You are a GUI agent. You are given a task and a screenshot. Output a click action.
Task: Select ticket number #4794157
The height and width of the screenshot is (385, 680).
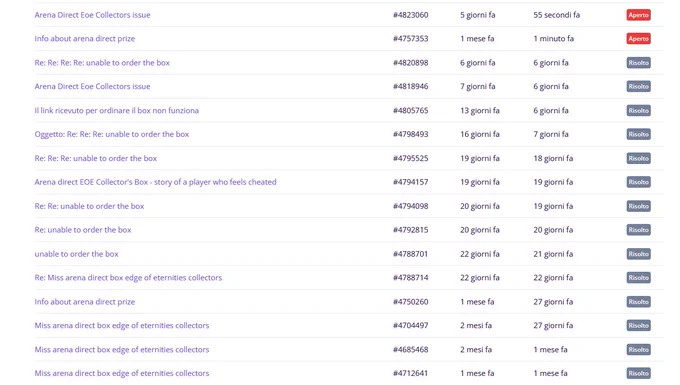pyautogui.click(x=411, y=182)
